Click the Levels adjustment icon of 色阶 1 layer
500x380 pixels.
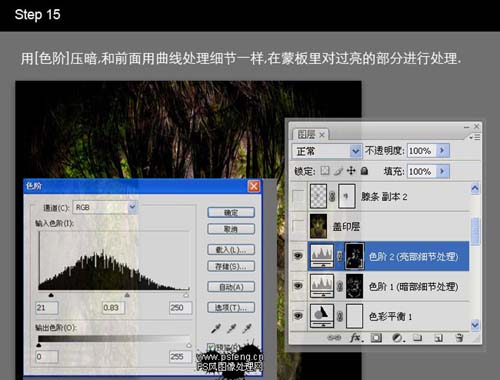322,286
